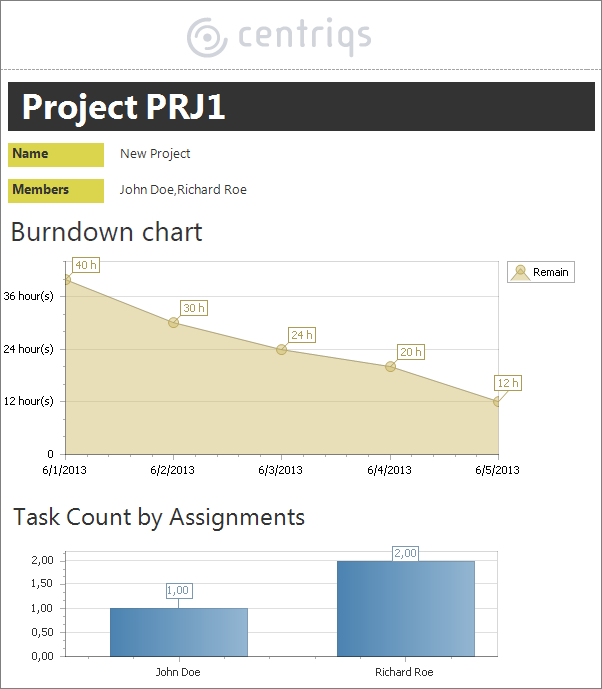602x689 pixels.
Task: Click the 12 h data point marker
Action: click(x=497, y=401)
